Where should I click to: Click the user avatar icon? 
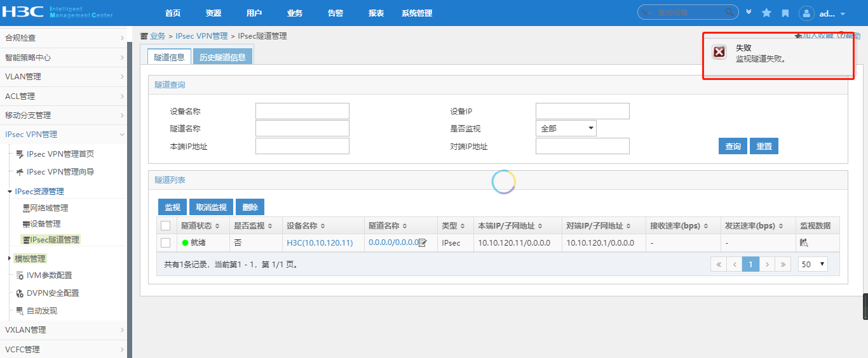[806, 13]
